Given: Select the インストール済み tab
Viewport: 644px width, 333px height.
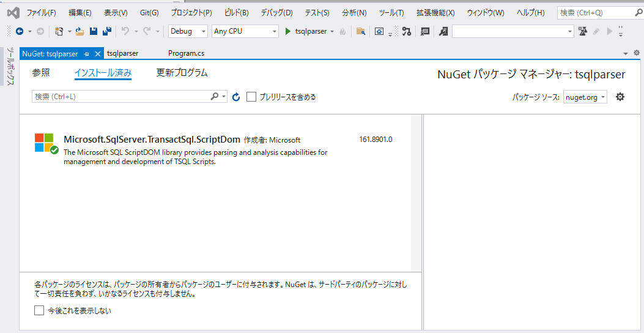Looking at the screenshot, I should tap(103, 73).
